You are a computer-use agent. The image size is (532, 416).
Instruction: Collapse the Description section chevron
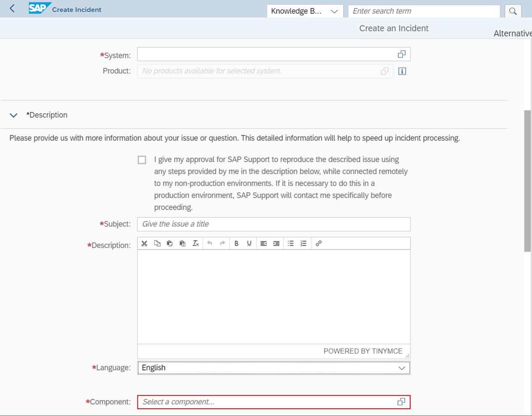click(x=14, y=115)
